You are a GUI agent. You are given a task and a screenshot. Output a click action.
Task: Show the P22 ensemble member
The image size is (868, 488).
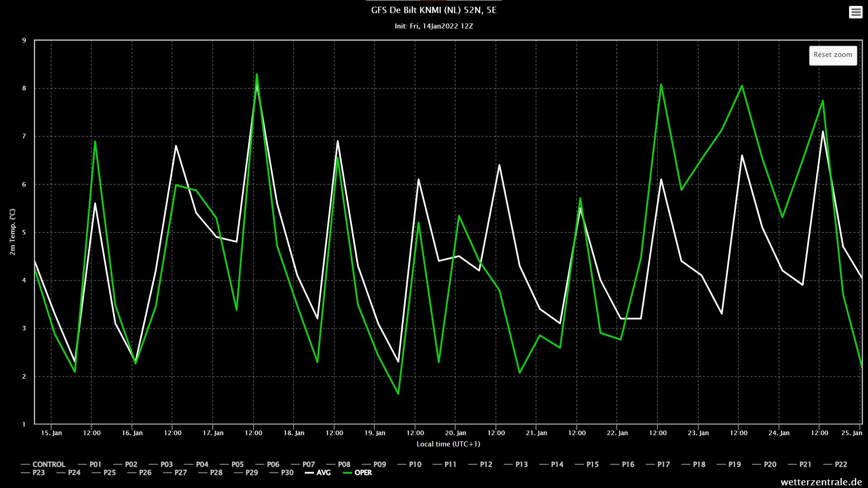840,465
